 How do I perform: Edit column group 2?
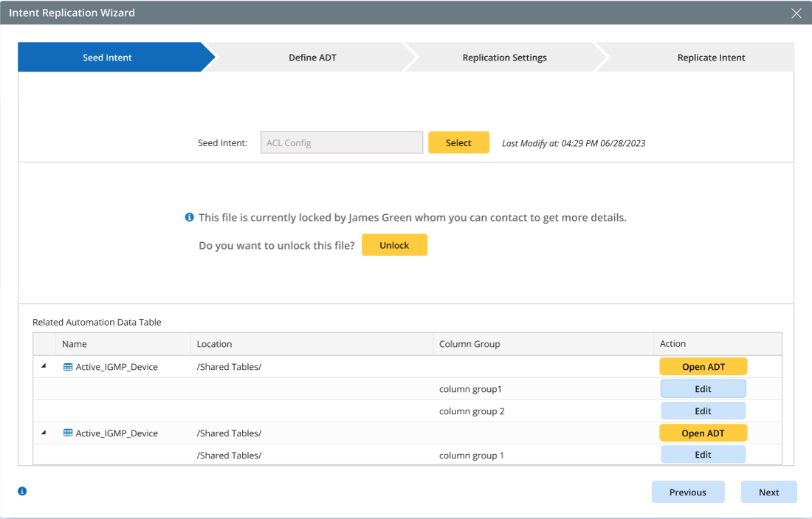click(x=703, y=411)
